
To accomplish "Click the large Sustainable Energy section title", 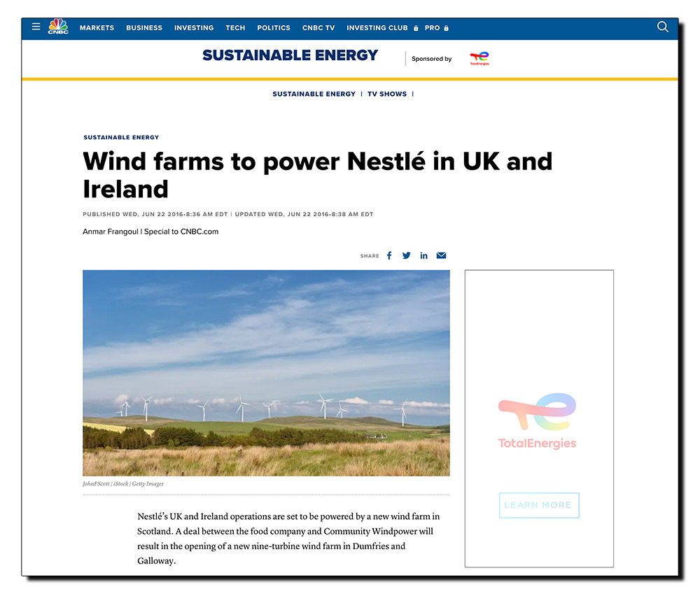I will 290,55.
